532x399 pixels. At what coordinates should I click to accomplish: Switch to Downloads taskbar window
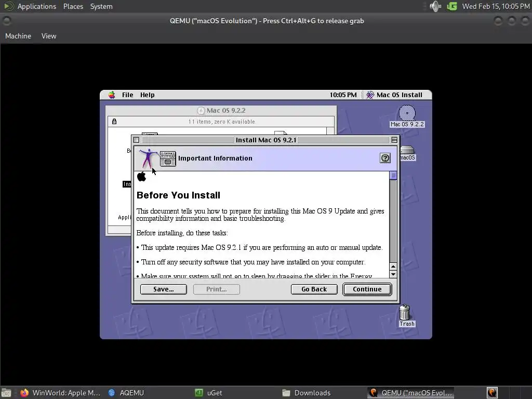tap(307, 393)
